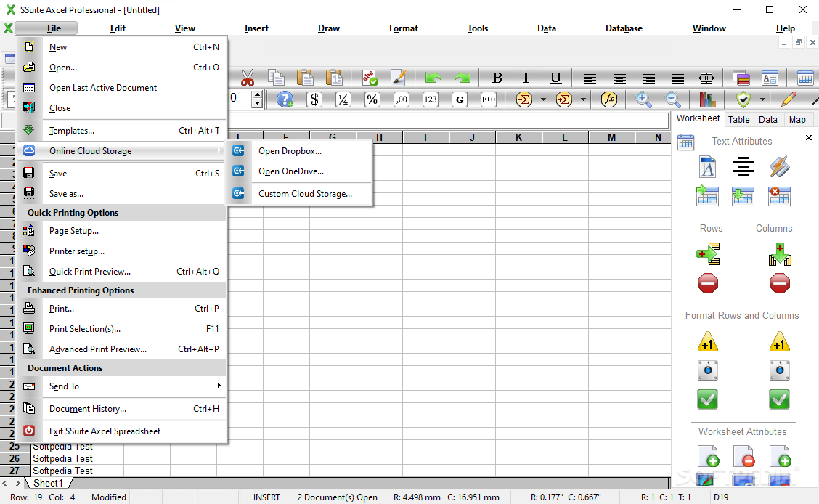Click Open Last Active Document
819x504 pixels.
coord(122,88)
